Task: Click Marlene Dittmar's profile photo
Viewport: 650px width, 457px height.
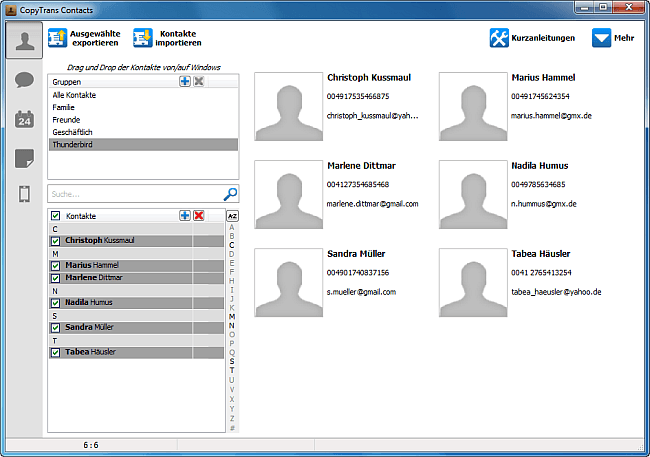Action: [x=289, y=194]
